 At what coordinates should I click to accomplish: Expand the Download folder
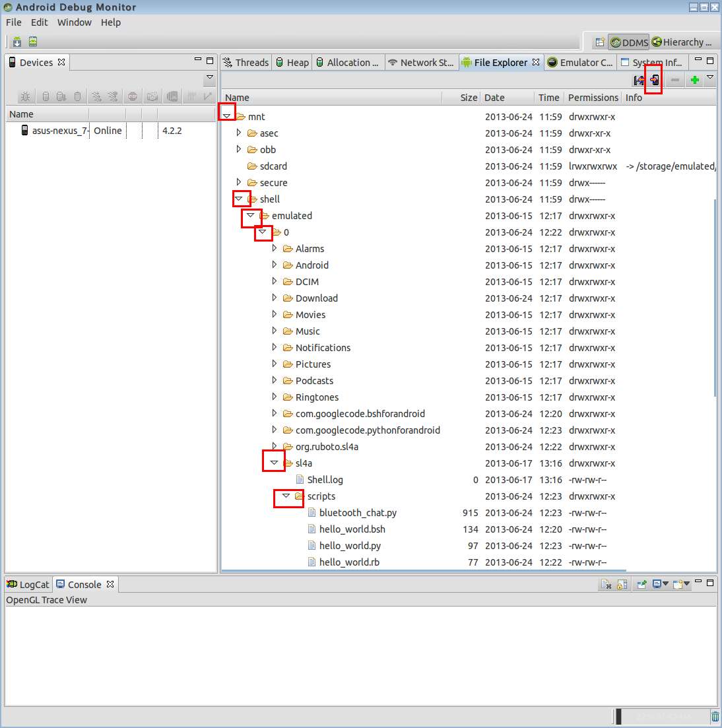275,298
